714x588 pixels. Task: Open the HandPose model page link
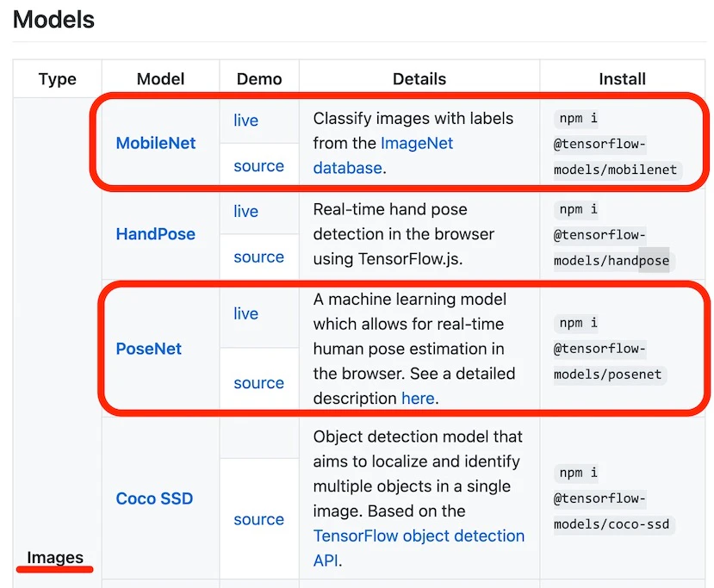(155, 233)
